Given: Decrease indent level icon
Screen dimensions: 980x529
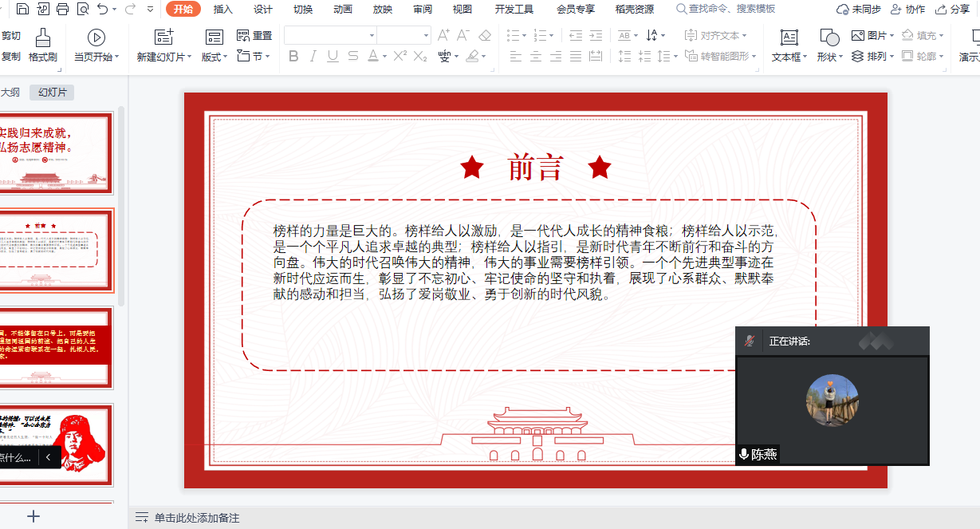Looking at the screenshot, I should tap(577, 36).
